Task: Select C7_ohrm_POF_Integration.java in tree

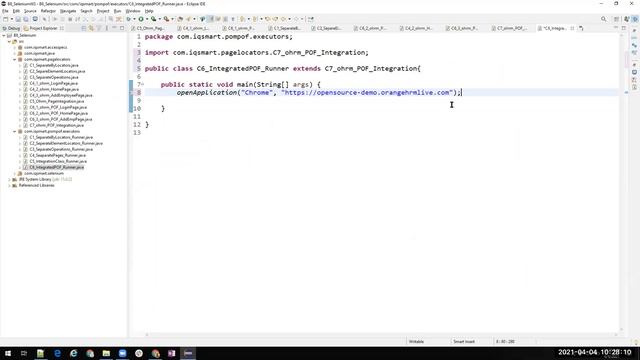Action: point(56,125)
